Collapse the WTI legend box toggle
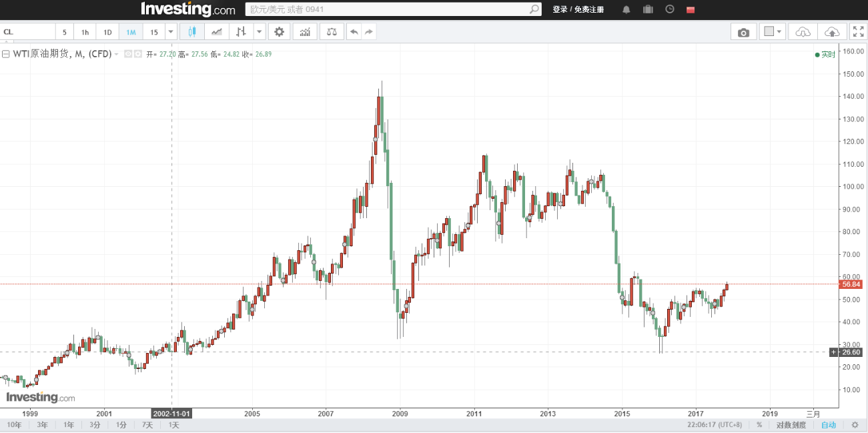 point(5,54)
